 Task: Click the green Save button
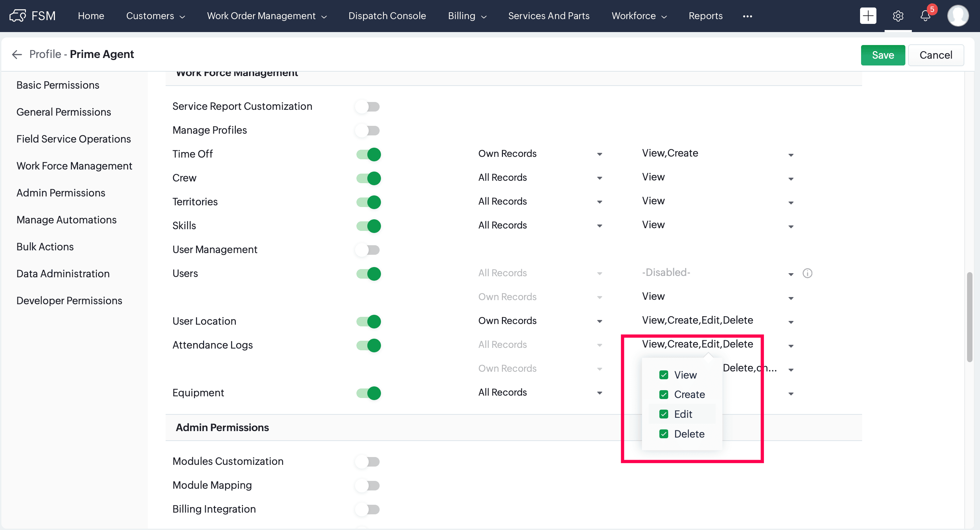point(883,55)
